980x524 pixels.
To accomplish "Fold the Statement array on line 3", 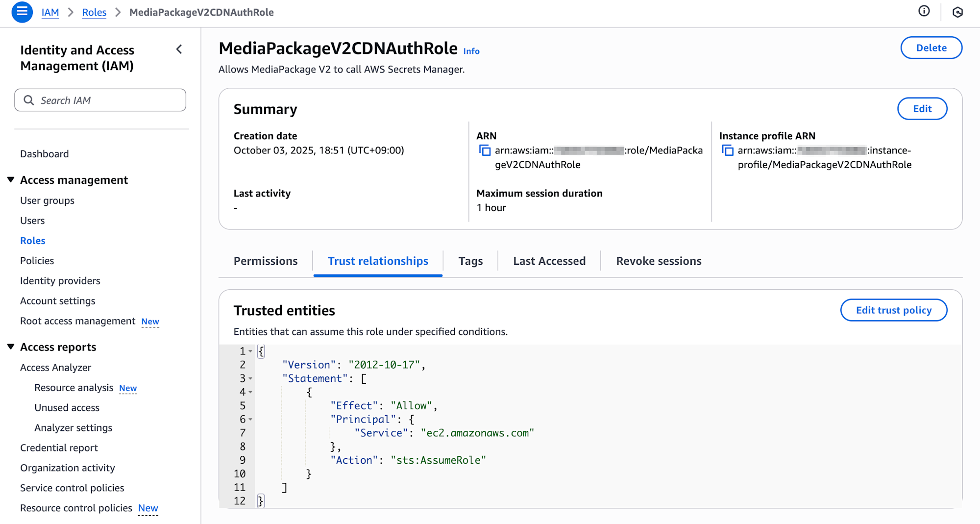I will click(250, 379).
